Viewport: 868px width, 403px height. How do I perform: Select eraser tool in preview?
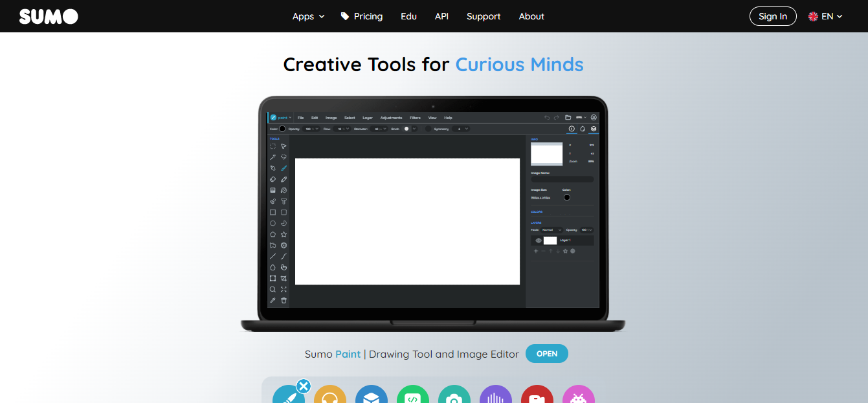pos(273,179)
